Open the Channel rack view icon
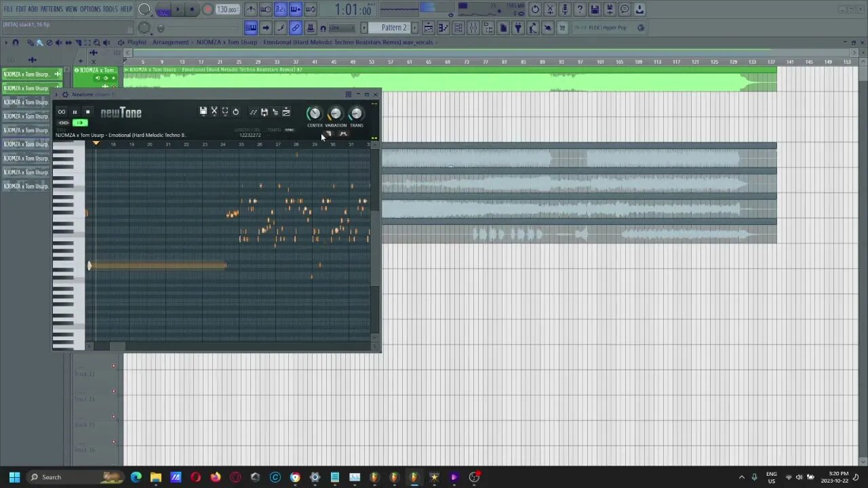This screenshot has width=868, height=488. coord(458,28)
